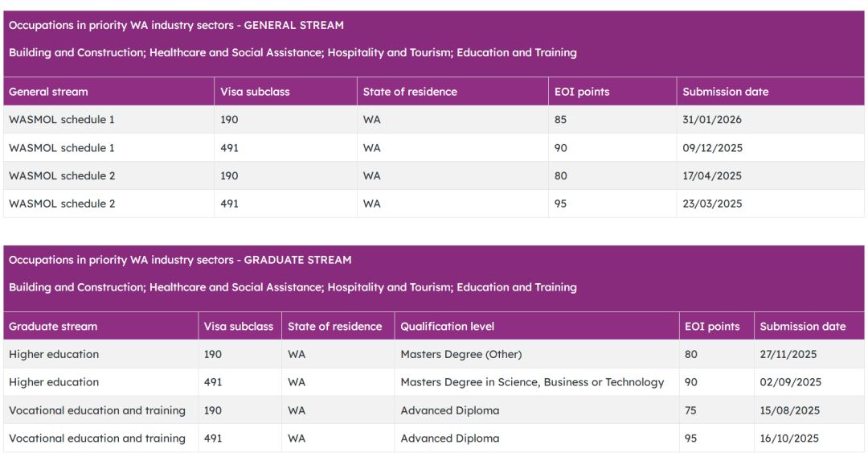Select the "General stream" column header
Viewport: 868px width, 457px height.
48,92
